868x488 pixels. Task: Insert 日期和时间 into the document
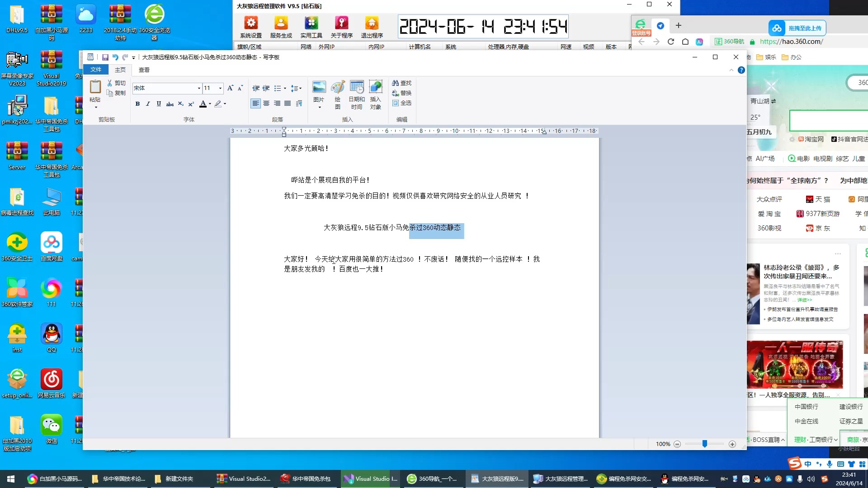(x=357, y=94)
